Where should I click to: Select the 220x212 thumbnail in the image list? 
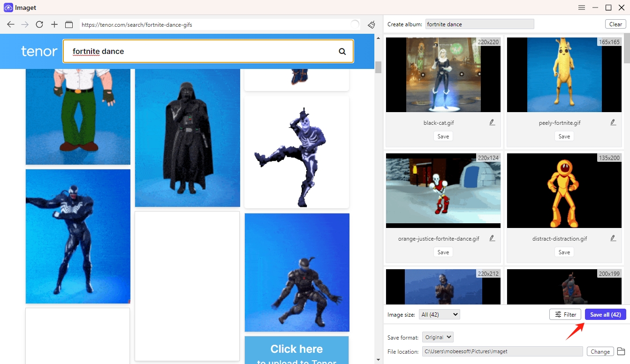[x=443, y=287]
